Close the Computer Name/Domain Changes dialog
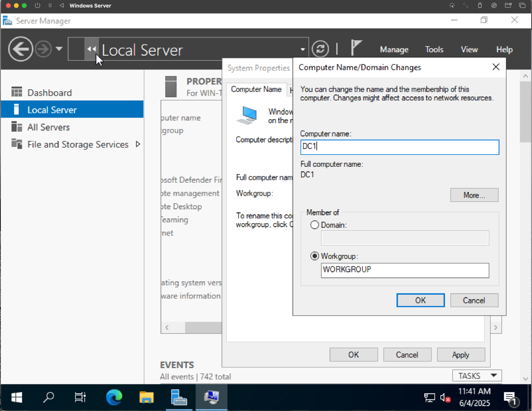The image size is (532, 411). (496, 67)
